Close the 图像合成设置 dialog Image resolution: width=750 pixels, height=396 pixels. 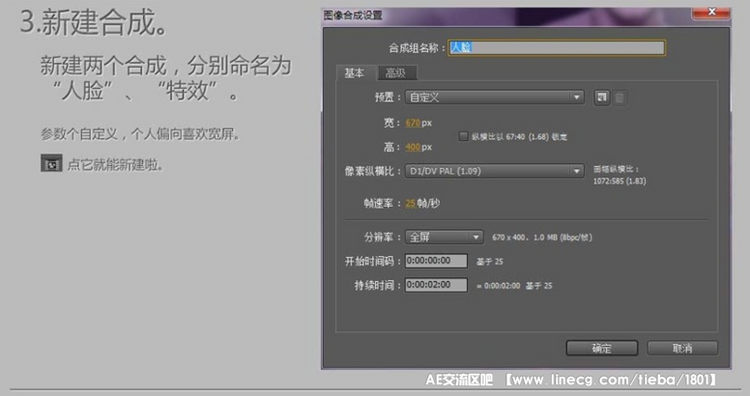coord(711,12)
